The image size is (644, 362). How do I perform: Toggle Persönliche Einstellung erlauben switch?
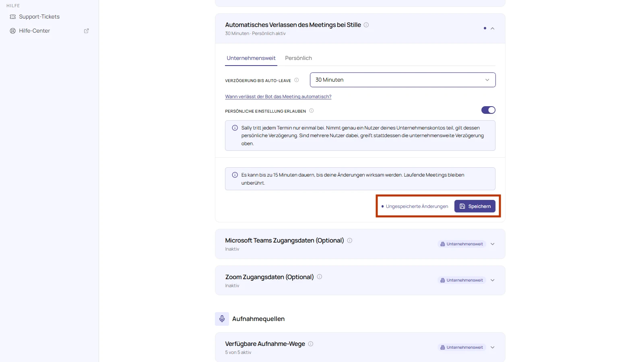pyautogui.click(x=488, y=110)
